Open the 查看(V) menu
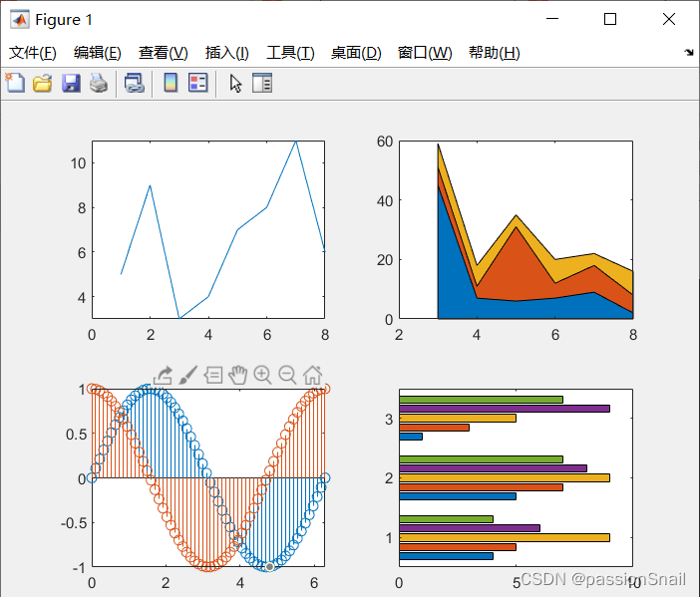Viewport: 700px width, 597px height. tap(163, 53)
